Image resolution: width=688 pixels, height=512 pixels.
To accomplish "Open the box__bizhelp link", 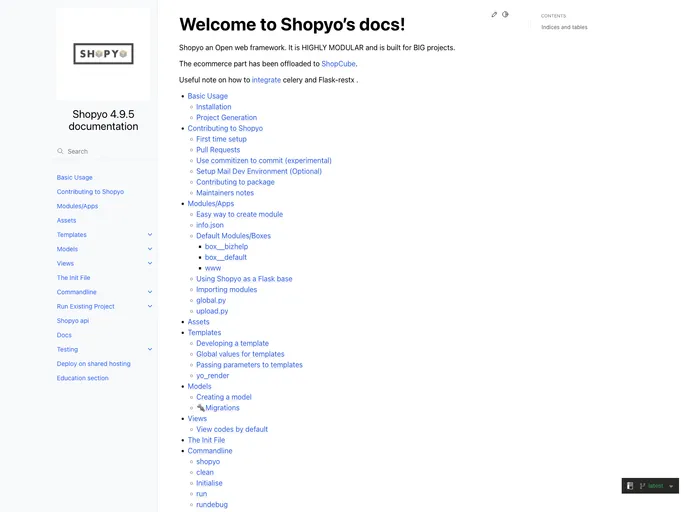I will [226, 247].
